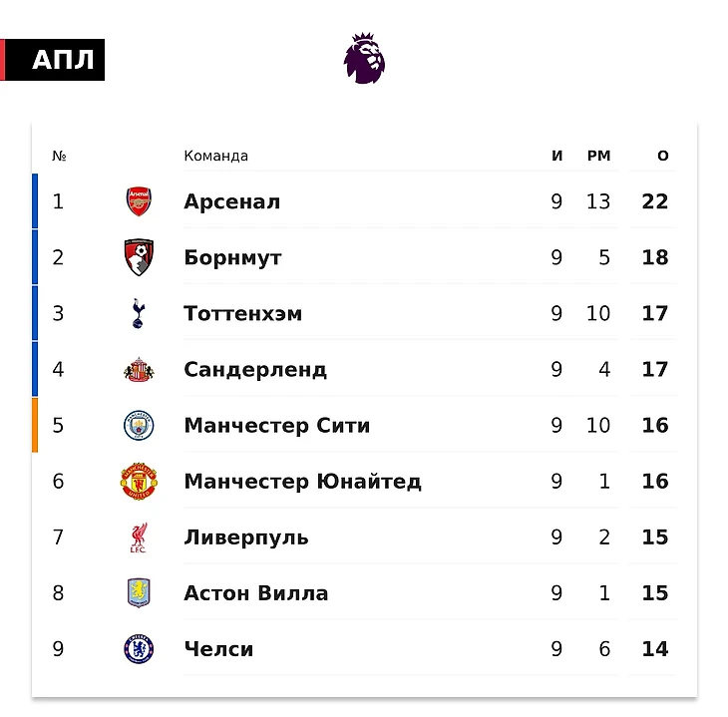This screenshot has width=728, height=717.
Task: Open the Челси team page
Action: coord(218,649)
